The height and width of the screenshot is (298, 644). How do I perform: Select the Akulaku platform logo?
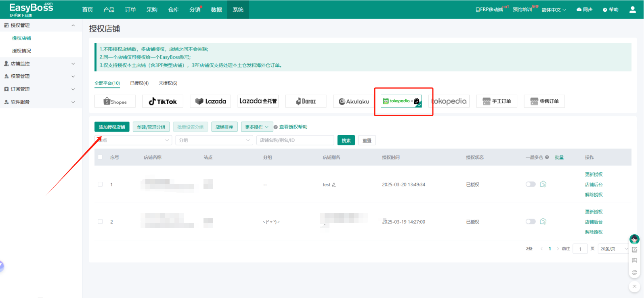click(x=354, y=101)
